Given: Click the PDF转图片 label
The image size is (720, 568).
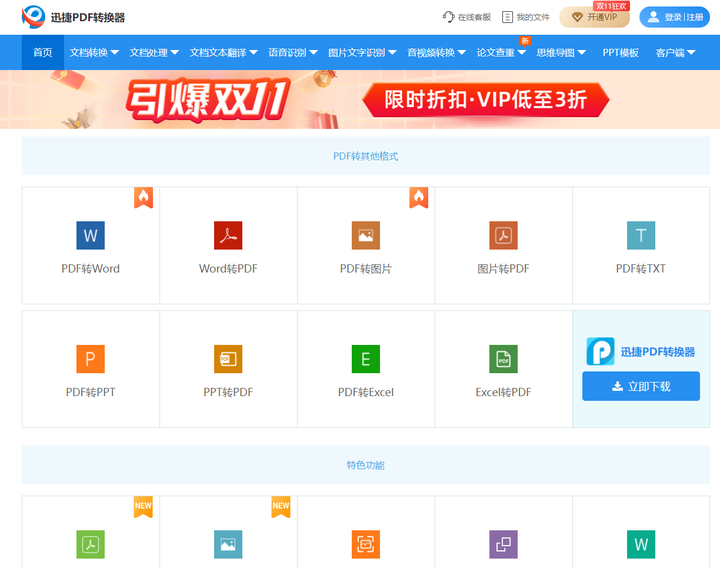Looking at the screenshot, I should (x=366, y=269).
